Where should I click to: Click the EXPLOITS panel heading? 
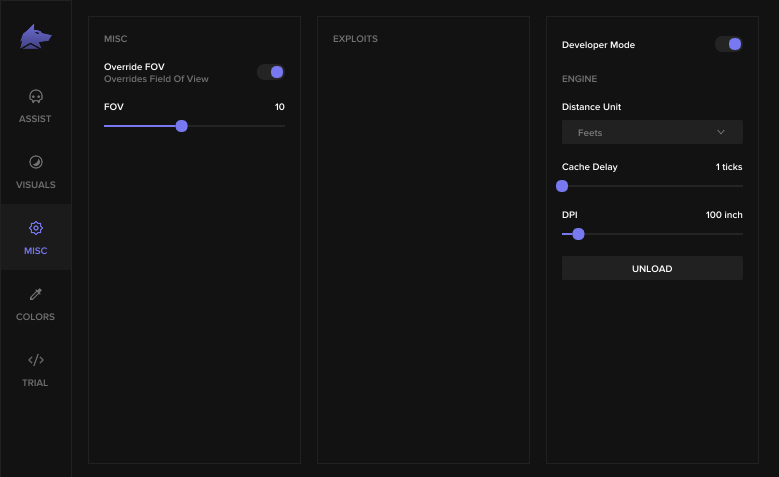tap(355, 39)
